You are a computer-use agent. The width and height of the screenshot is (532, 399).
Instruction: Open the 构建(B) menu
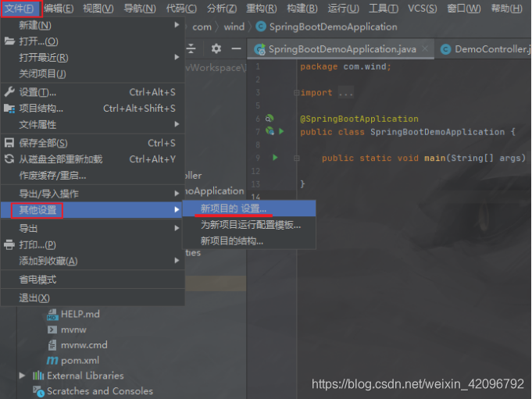click(302, 8)
